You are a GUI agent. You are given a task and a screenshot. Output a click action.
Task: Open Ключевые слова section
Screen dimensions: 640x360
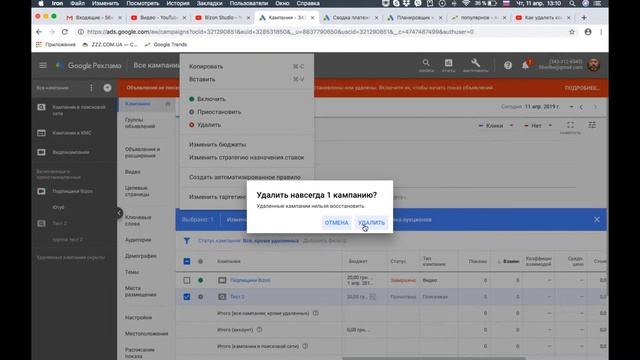click(x=138, y=220)
